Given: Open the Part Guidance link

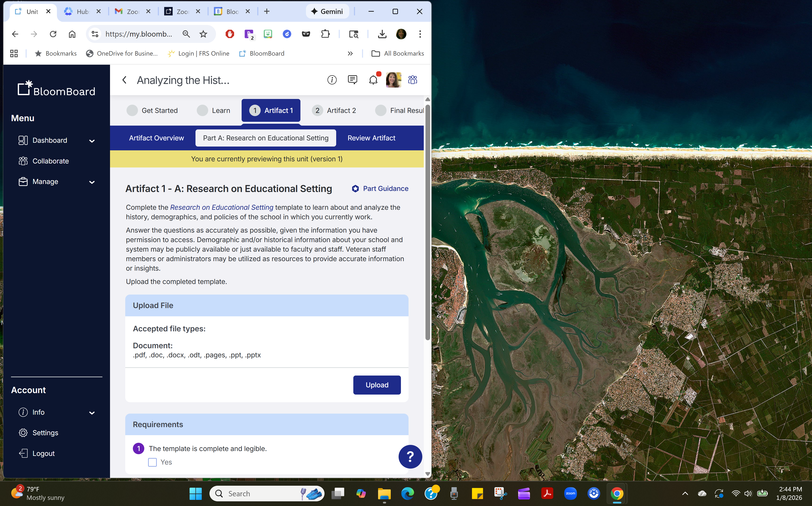Looking at the screenshot, I should click(x=380, y=188).
